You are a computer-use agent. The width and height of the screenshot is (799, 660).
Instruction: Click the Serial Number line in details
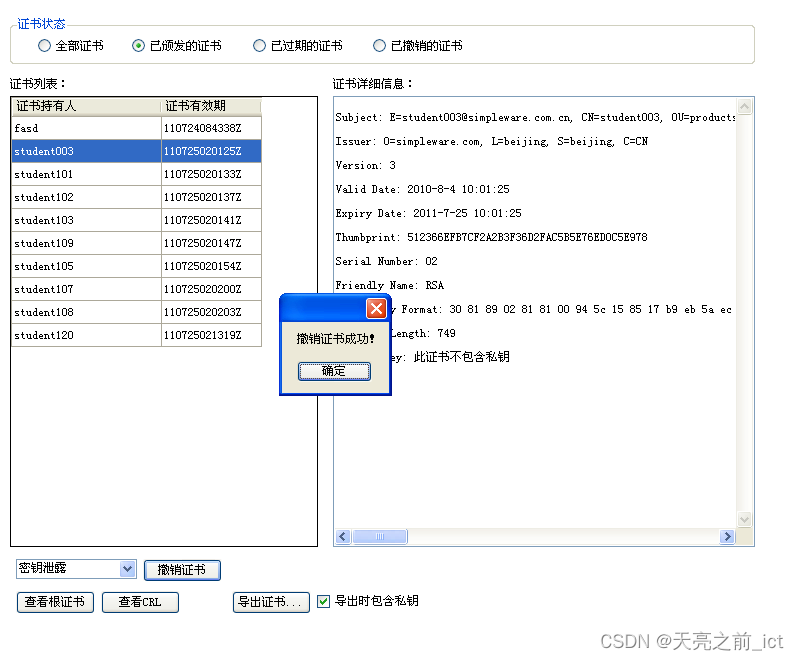pos(386,261)
